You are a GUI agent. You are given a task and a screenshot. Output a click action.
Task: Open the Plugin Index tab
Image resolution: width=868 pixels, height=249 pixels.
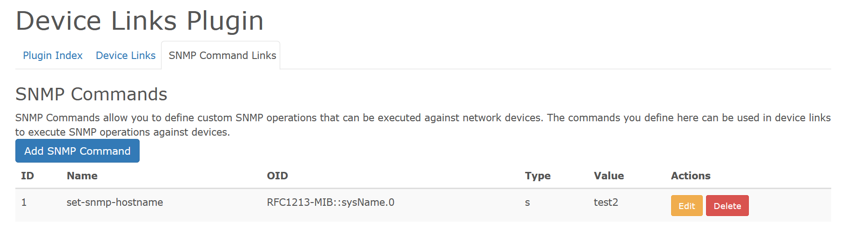(x=53, y=56)
